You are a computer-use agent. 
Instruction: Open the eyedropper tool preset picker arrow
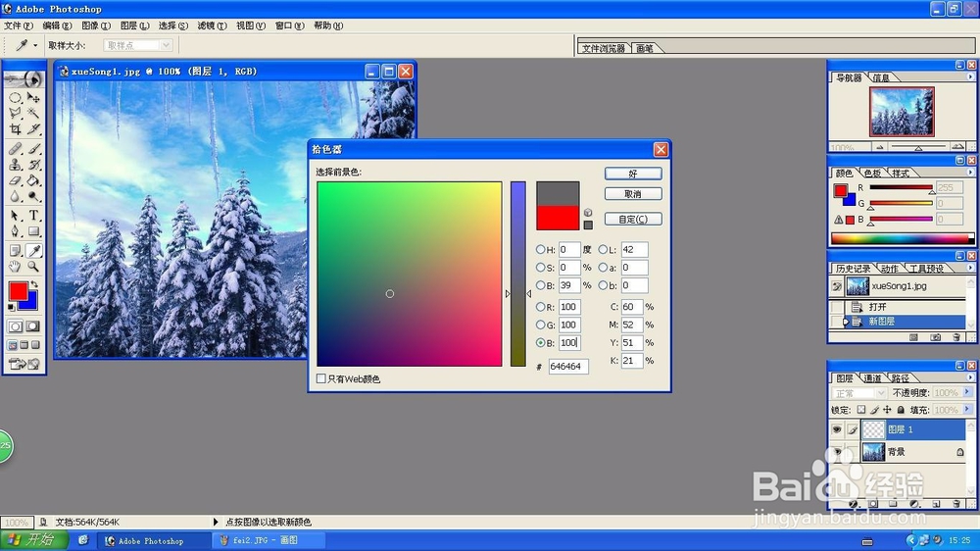(x=35, y=45)
